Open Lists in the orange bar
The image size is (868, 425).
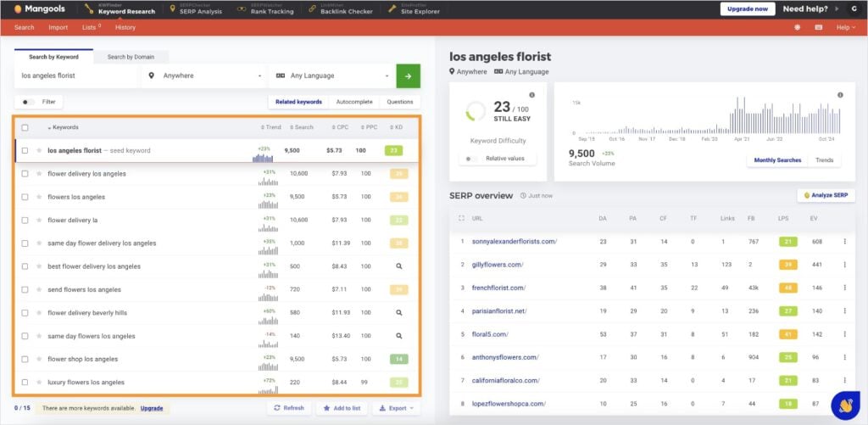tap(92, 27)
